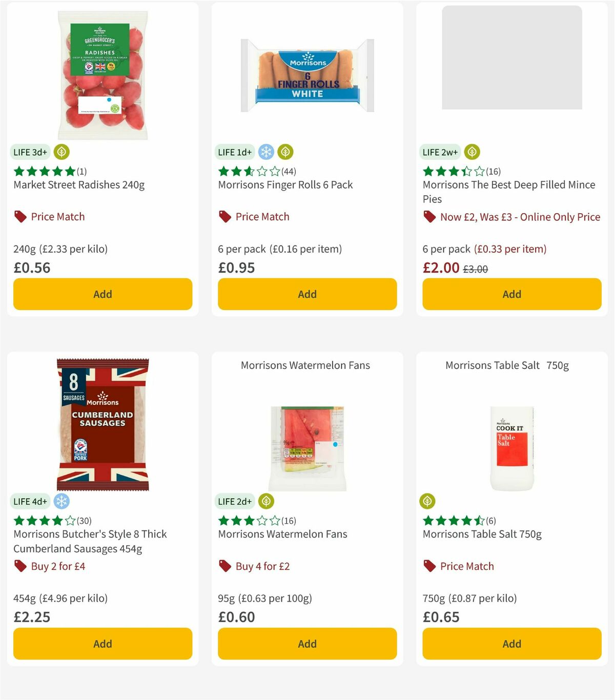The height and width of the screenshot is (700, 615).
Task: Add Morrisons Watermelon Fans to basket
Action: 307,644
